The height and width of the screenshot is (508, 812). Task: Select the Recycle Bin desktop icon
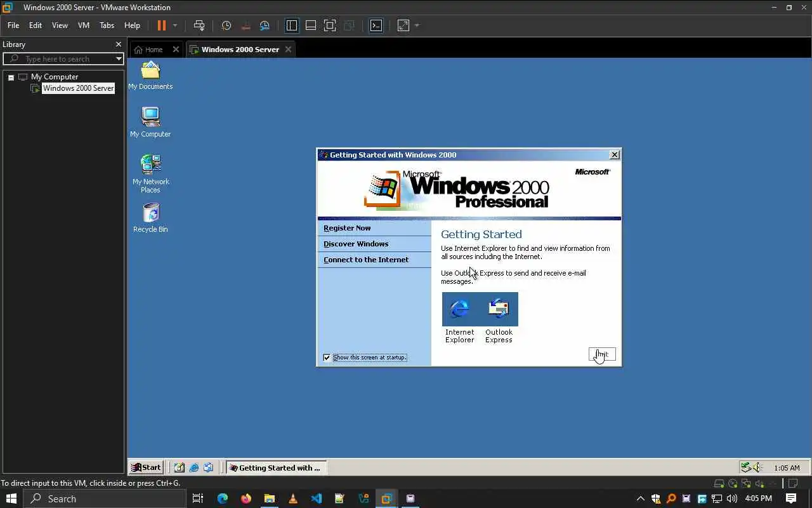(x=150, y=218)
